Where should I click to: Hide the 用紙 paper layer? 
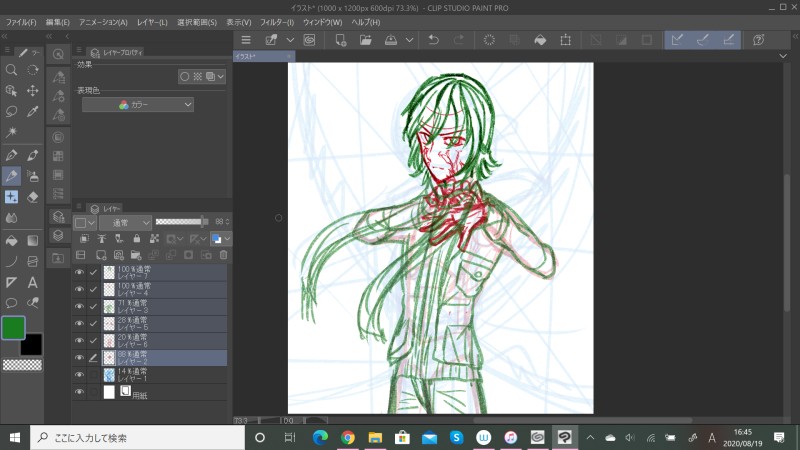tap(79, 392)
